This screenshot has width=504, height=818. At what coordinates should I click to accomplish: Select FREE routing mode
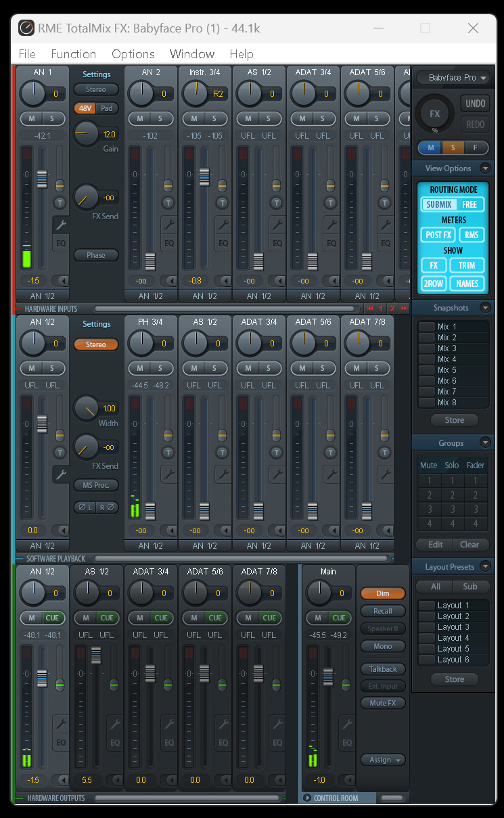469,204
